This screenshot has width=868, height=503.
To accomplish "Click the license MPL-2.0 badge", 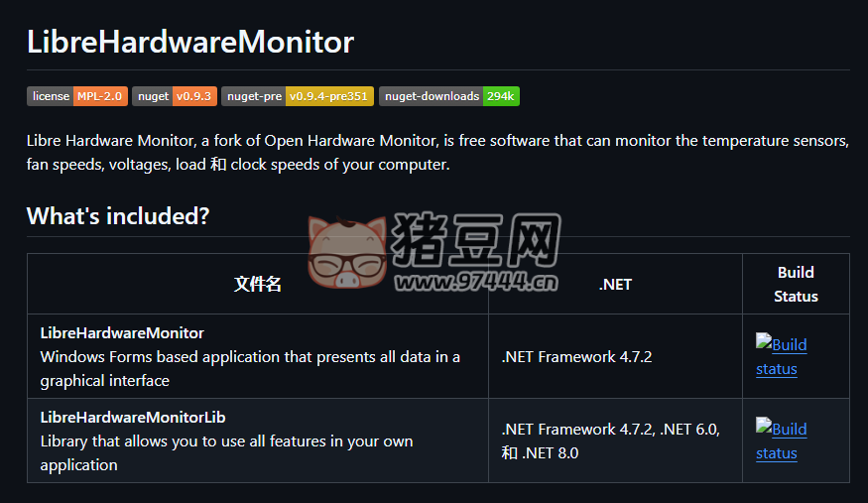I will 77,96.
